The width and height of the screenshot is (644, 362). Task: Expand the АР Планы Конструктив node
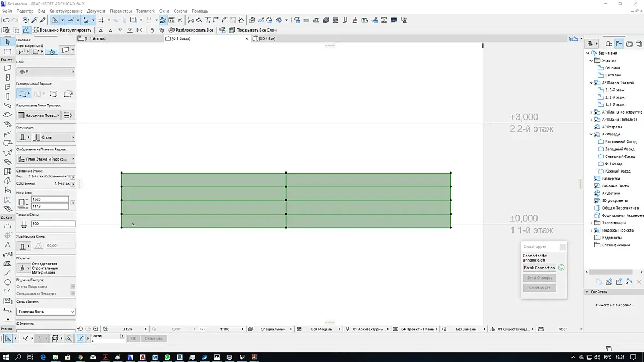point(592,112)
